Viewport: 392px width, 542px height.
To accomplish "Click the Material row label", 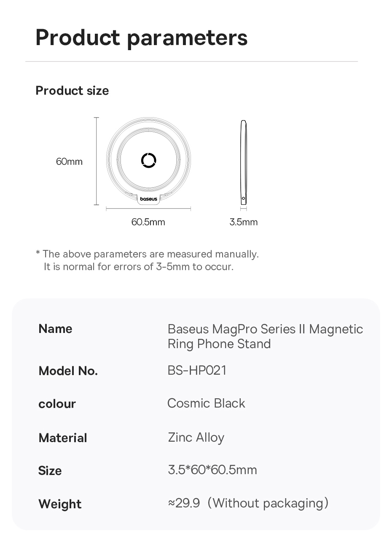I will pos(62,438).
